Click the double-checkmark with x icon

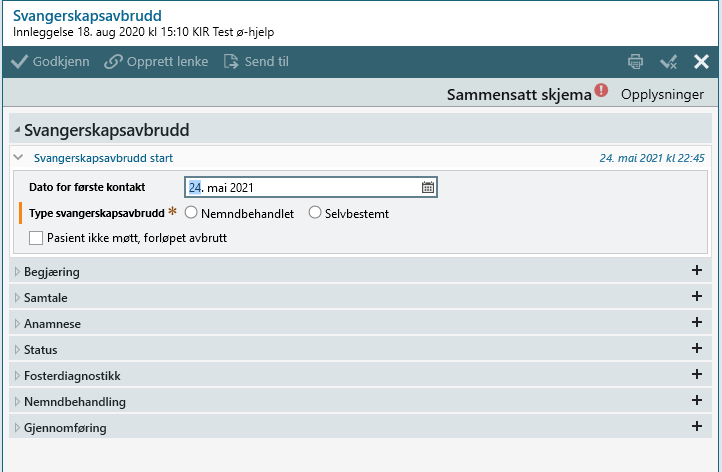pos(668,62)
